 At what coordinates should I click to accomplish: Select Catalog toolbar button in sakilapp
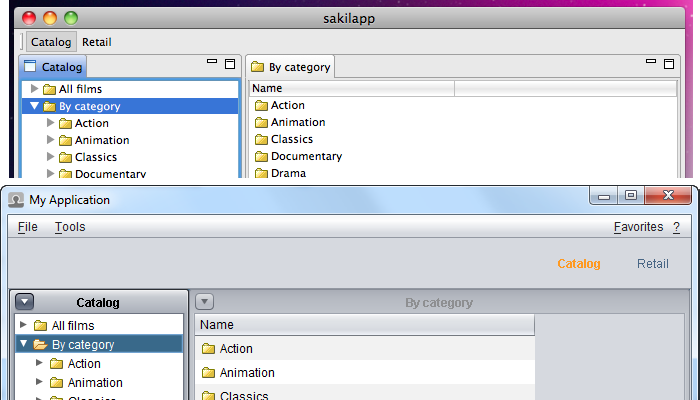(51, 42)
